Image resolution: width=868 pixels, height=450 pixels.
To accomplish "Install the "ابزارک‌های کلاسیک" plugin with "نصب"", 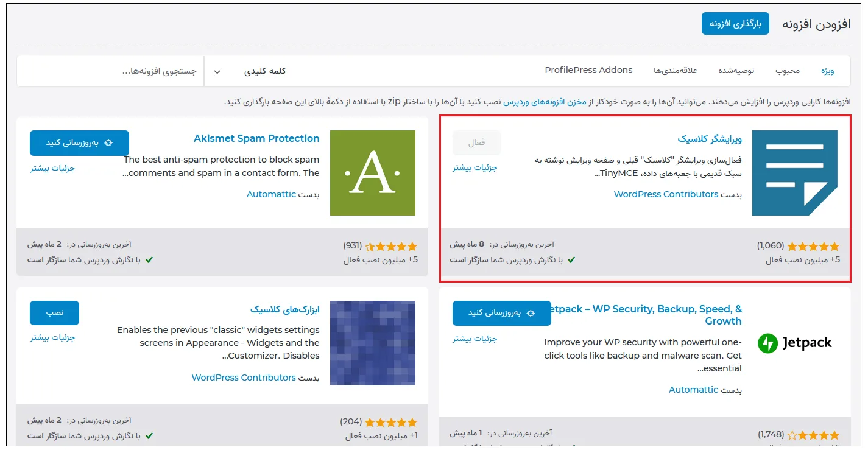I will click(54, 313).
